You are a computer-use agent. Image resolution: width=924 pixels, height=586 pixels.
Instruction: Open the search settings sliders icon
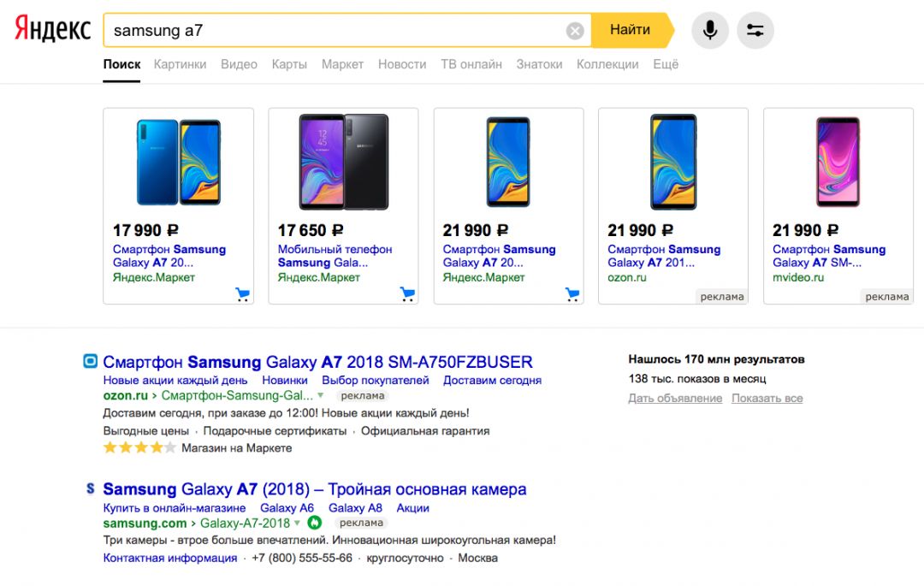pyautogui.click(x=755, y=31)
